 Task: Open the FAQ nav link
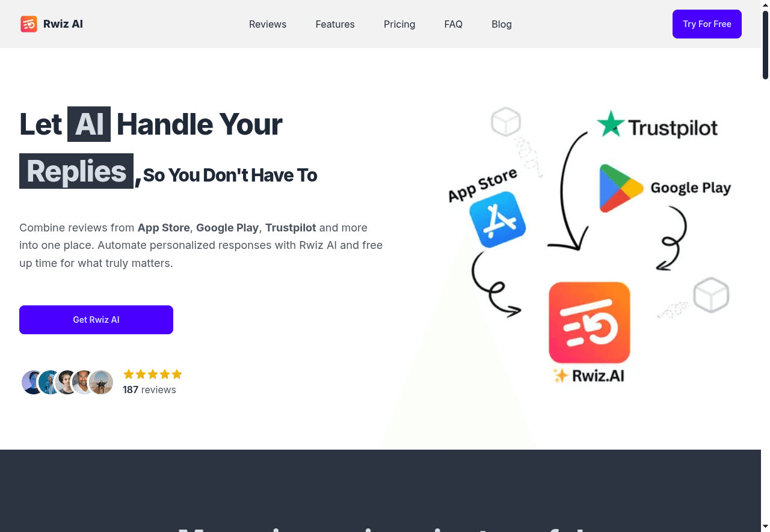(x=454, y=24)
